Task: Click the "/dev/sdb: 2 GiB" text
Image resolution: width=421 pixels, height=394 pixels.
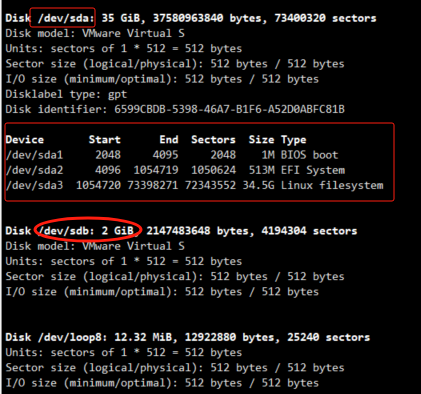Action: (x=86, y=231)
